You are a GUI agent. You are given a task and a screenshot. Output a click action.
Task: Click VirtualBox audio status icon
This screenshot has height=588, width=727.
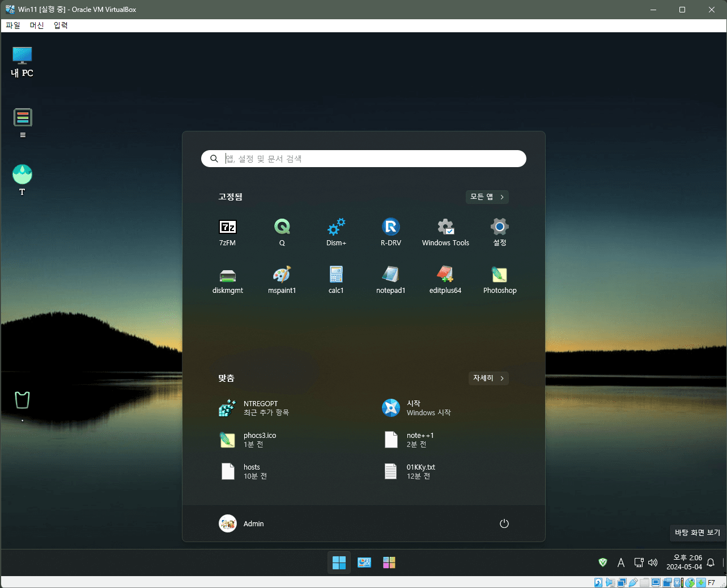click(x=610, y=582)
